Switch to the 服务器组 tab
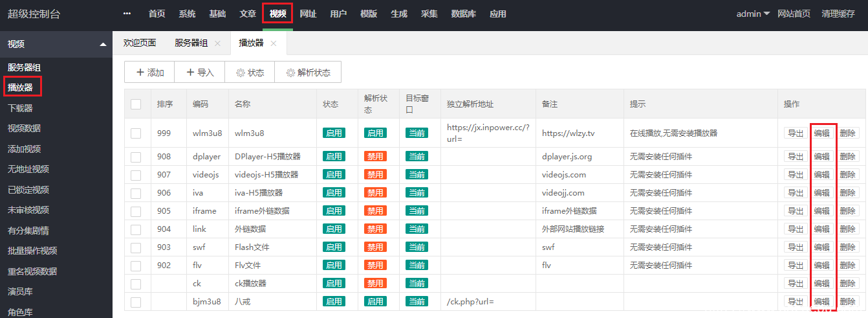The height and width of the screenshot is (318, 868). click(x=191, y=43)
